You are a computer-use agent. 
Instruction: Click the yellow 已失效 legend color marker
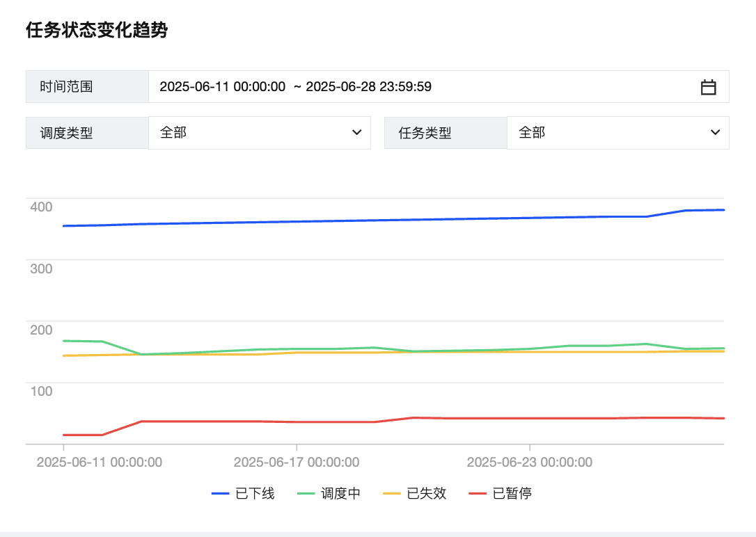pos(391,494)
